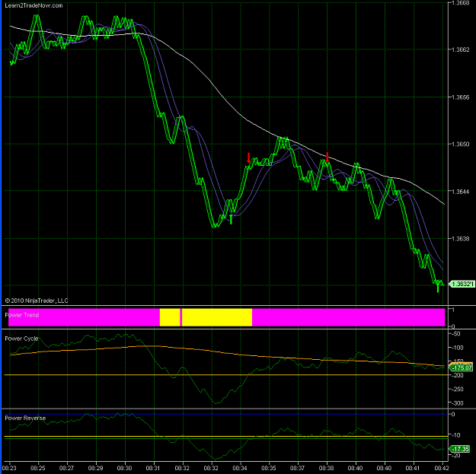Click the 1.3650 price axis label

tap(461, 144)
